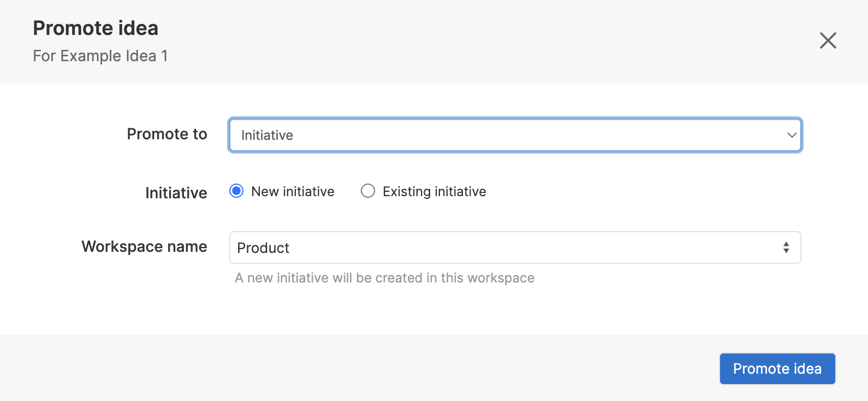This screenshot has width=868, height=401.
Task: Click the "Promote idea" dialog title
Action: coord(96,28)
